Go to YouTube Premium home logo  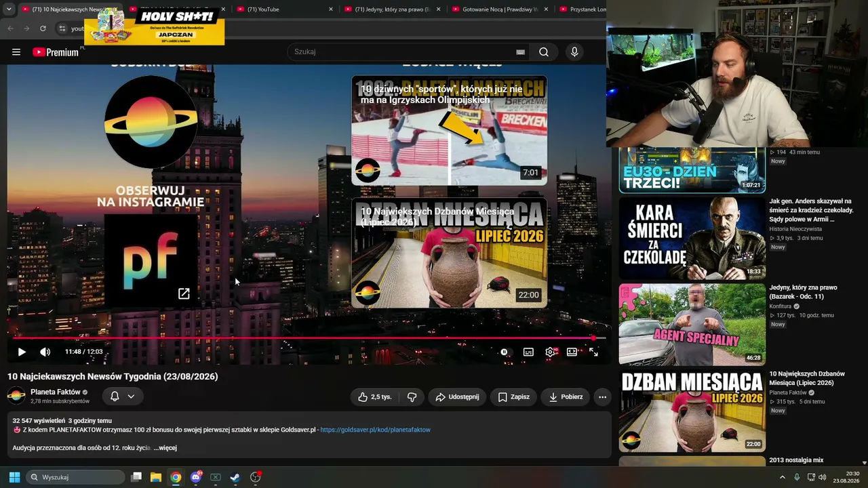pyautogui.click(x=56, y=52)
